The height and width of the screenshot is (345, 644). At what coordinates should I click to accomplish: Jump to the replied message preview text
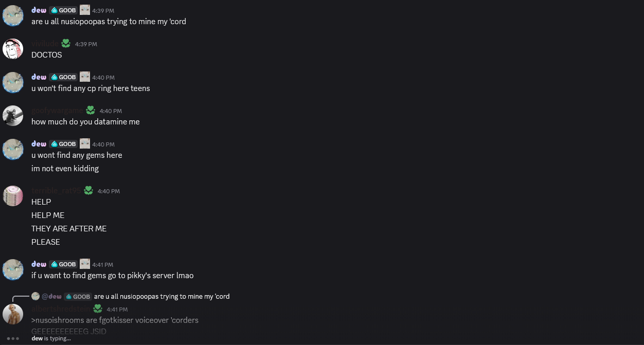[162, 297]
